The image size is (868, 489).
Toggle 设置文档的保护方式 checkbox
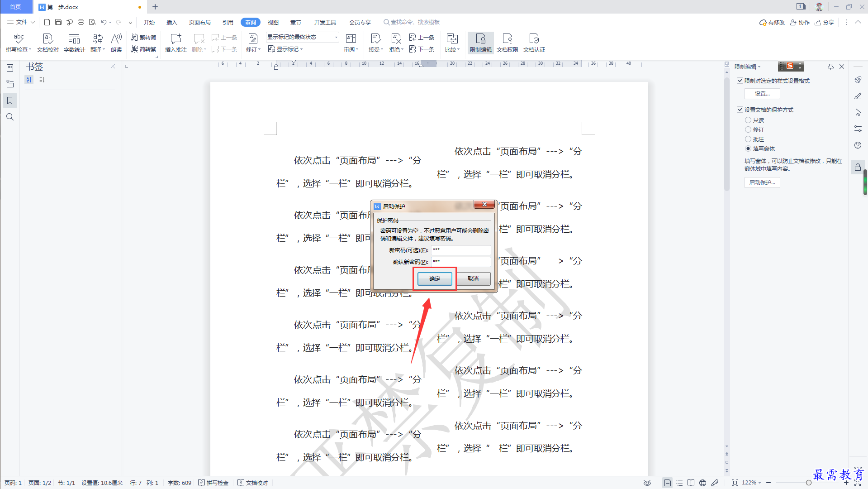coord(740,110)
